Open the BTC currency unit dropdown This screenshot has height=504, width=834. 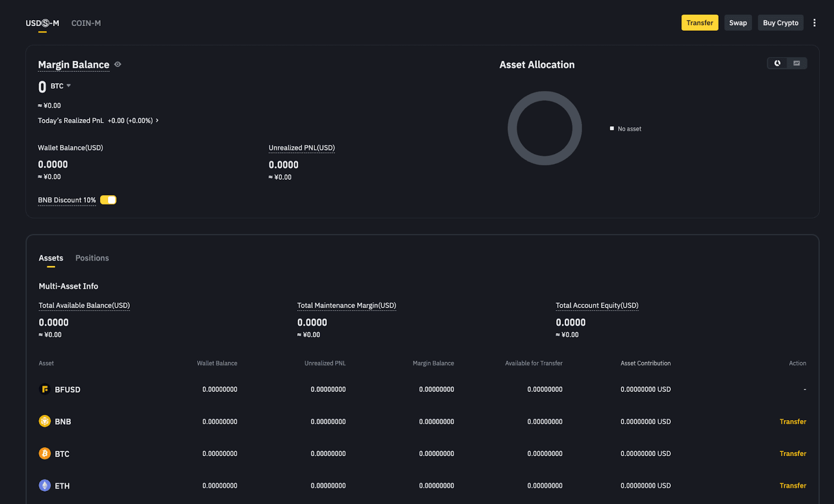60,86
